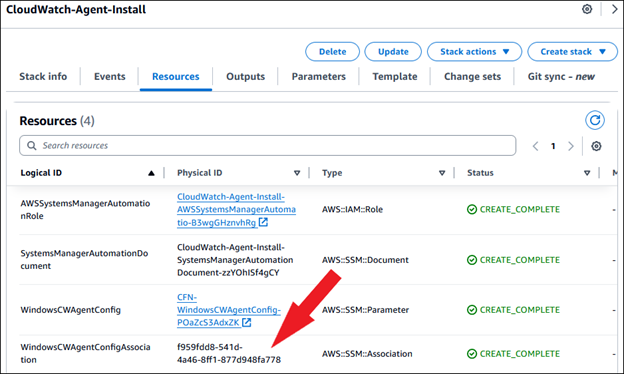Expand the Create stack dropdown

[573, 52]
